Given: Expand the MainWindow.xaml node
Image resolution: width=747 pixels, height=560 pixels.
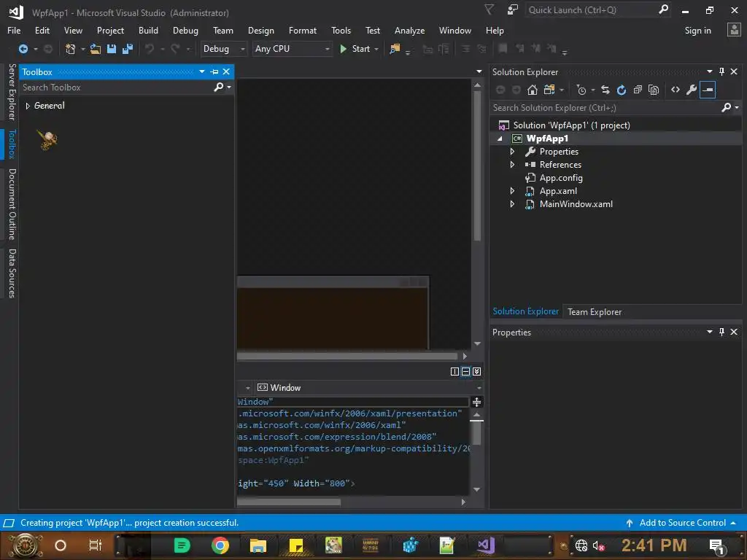Looking at the screenshot, I should click(513, 204).
